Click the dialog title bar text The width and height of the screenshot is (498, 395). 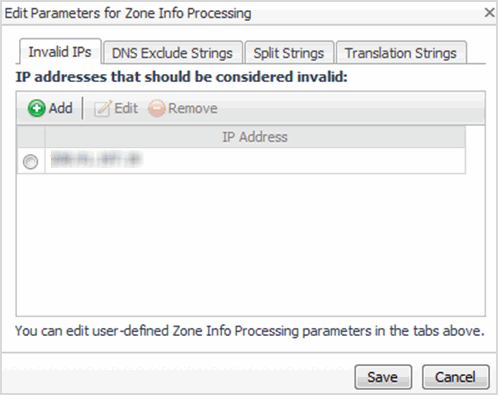[128, 13]
